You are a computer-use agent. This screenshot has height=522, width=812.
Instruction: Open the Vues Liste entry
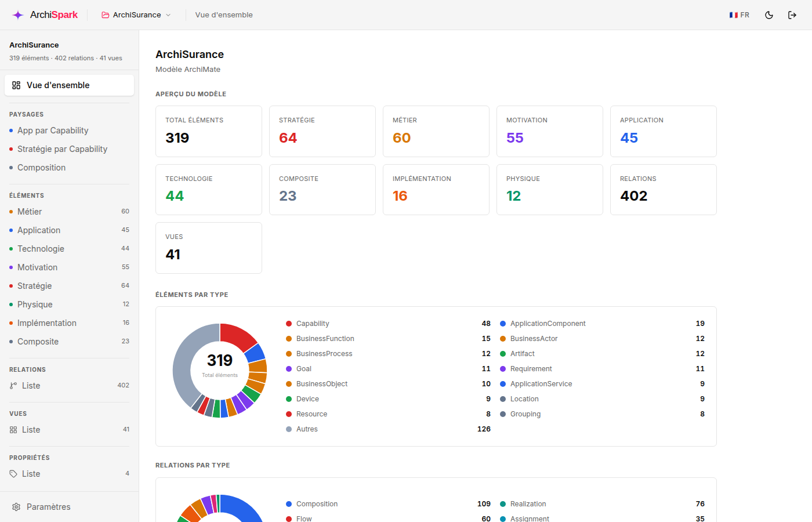pos(70,430)
